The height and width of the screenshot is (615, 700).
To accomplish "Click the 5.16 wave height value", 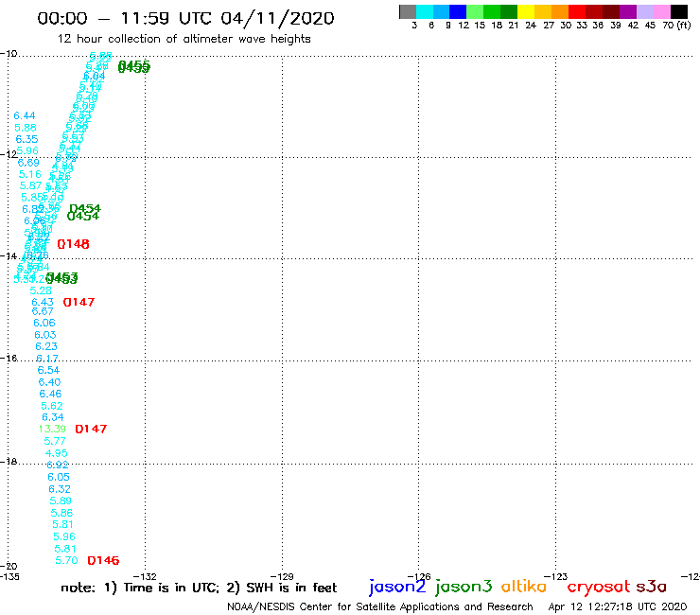I will tap(30, 174).
